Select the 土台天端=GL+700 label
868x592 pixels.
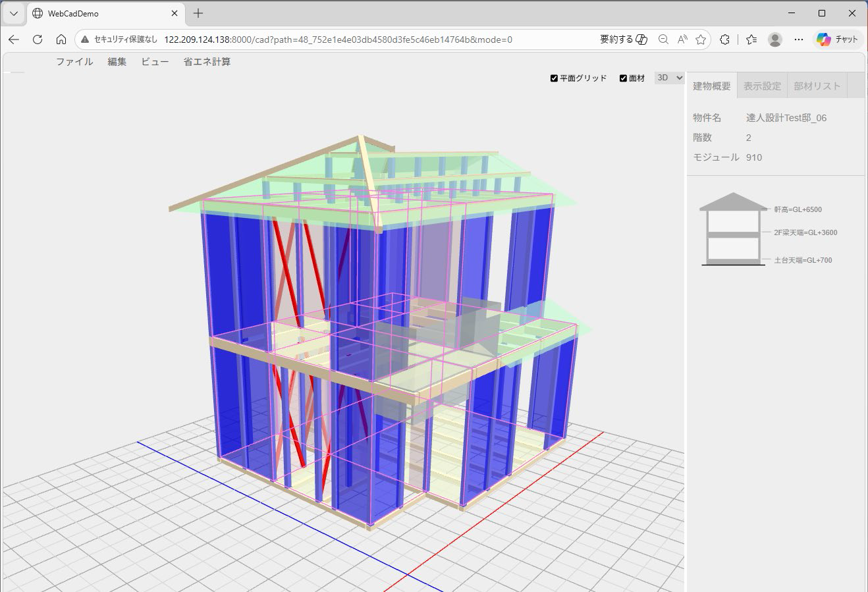pos(803,260)
